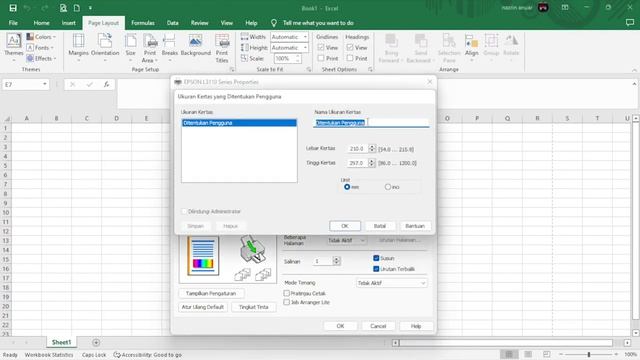Click the zoom slider in the status bar
Screen dimensions: 640x360
point(589,354)
